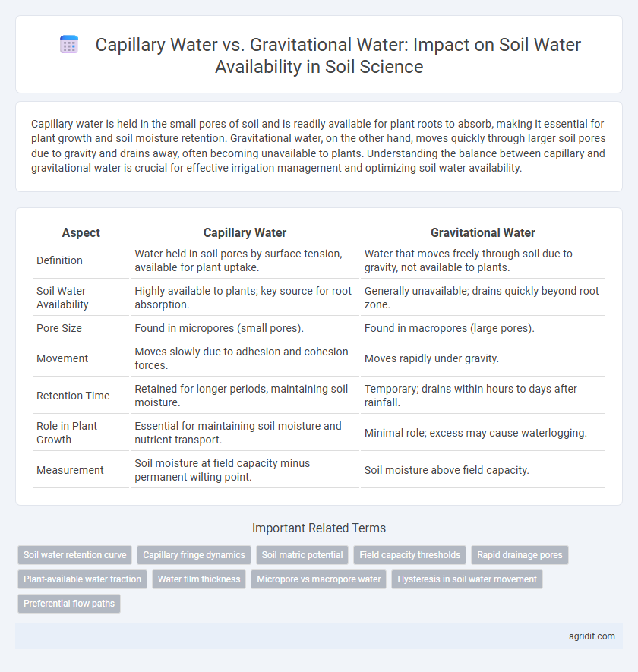Click the Important Related Terms heading

tap(319, 528)
